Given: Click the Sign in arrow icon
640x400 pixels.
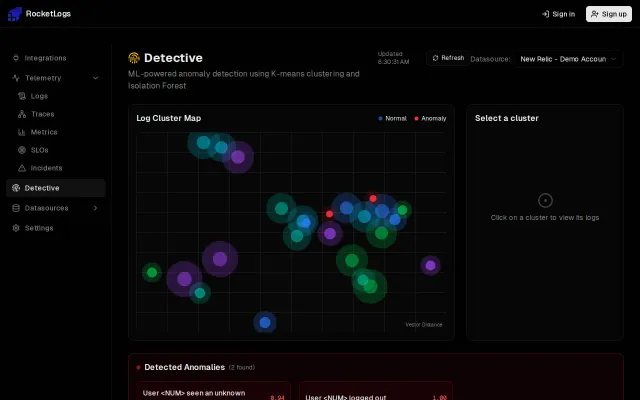Looking at the screenshot, I should 545,14.
